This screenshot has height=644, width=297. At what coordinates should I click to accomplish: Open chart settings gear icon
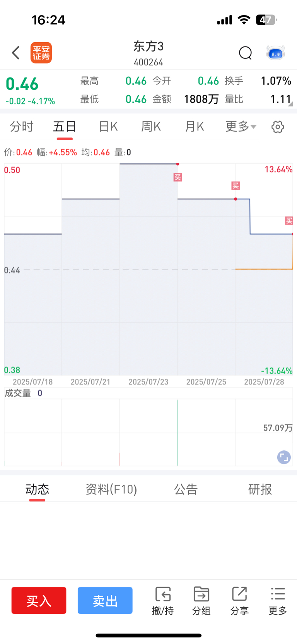tap(278, 127)
